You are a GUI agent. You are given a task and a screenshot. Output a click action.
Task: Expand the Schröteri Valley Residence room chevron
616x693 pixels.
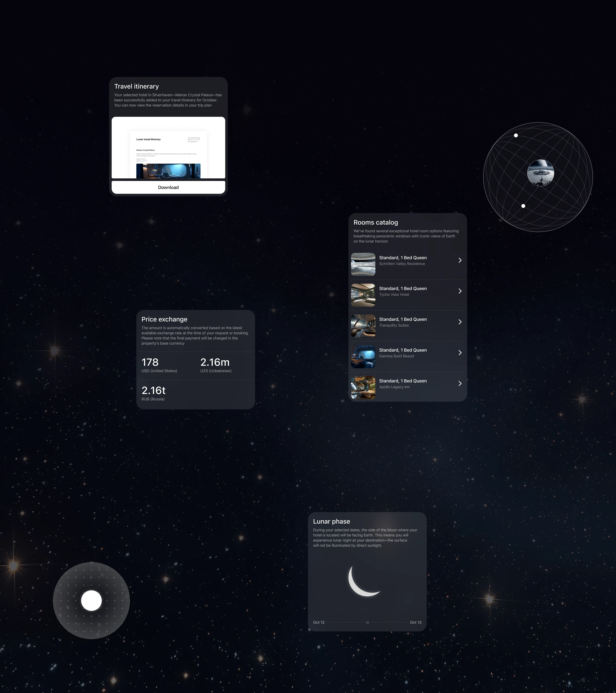(x=460, y=260)
